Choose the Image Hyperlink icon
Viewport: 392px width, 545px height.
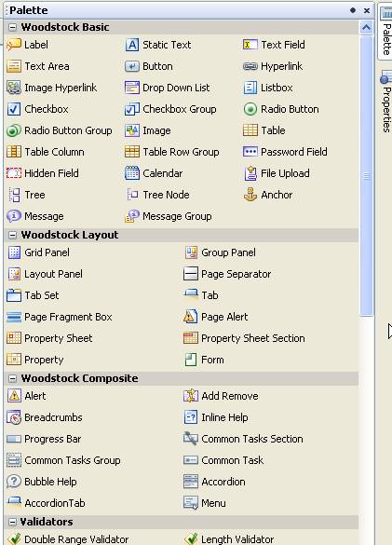[x=14, y=88]
